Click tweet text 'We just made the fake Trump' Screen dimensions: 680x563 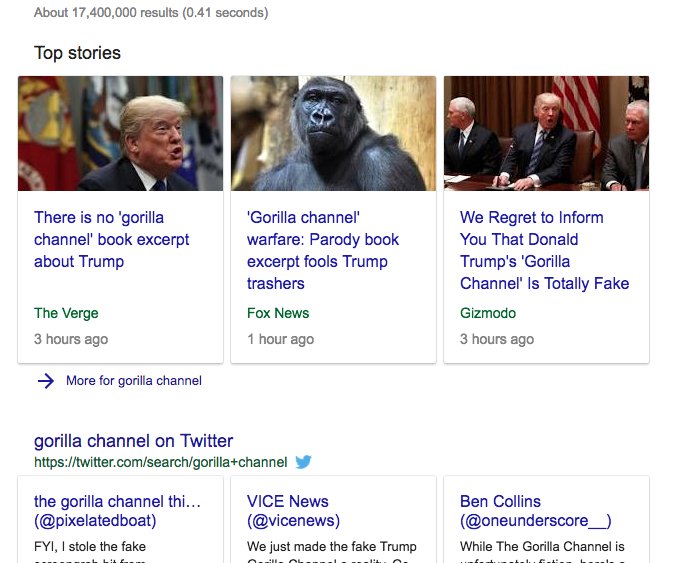click(x=332, y=546)
